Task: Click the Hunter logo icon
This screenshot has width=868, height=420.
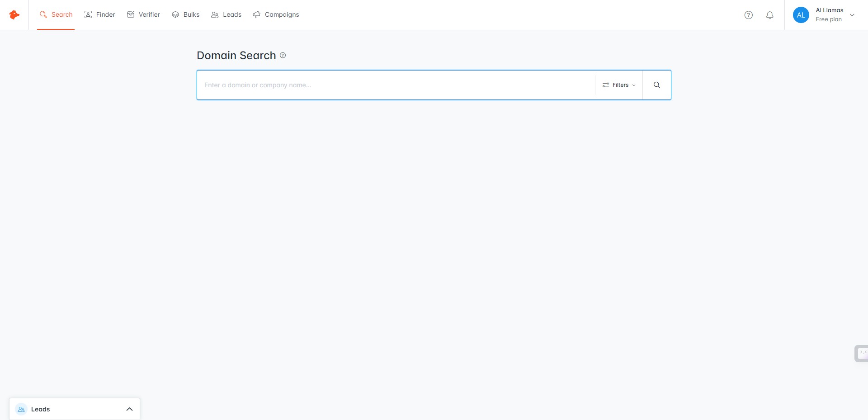Action: [x=14, y=14]
